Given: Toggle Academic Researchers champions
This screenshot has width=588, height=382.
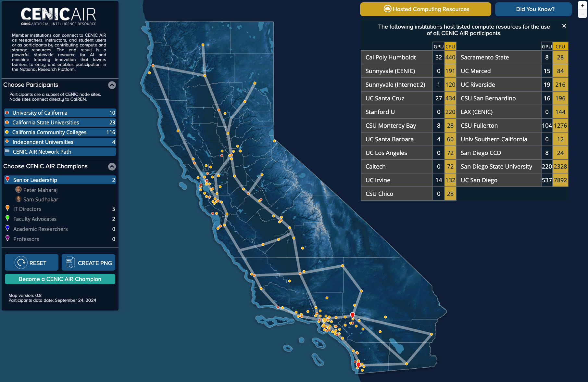Looking at the screenshot, I should point(60,229).
